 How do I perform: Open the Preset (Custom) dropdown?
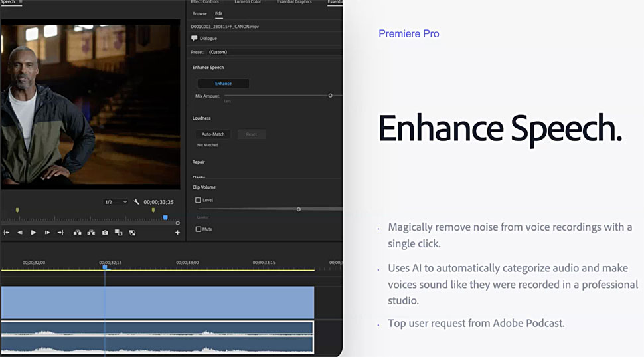point(274,52)
